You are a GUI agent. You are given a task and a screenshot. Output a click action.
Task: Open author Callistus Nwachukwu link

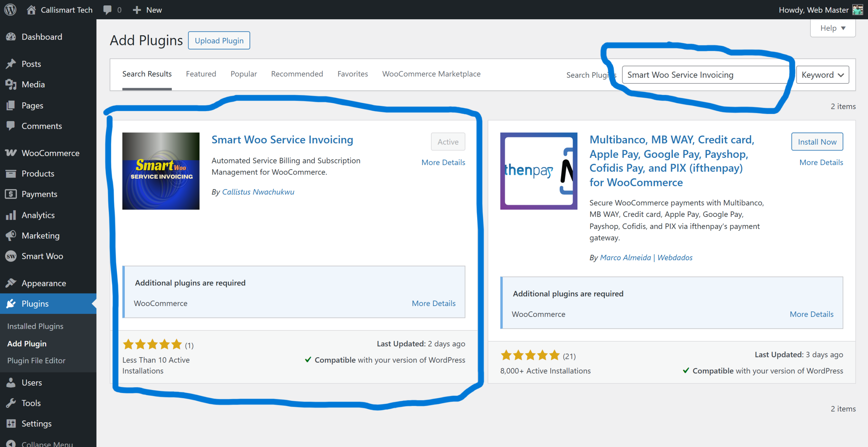click(258, 192)
